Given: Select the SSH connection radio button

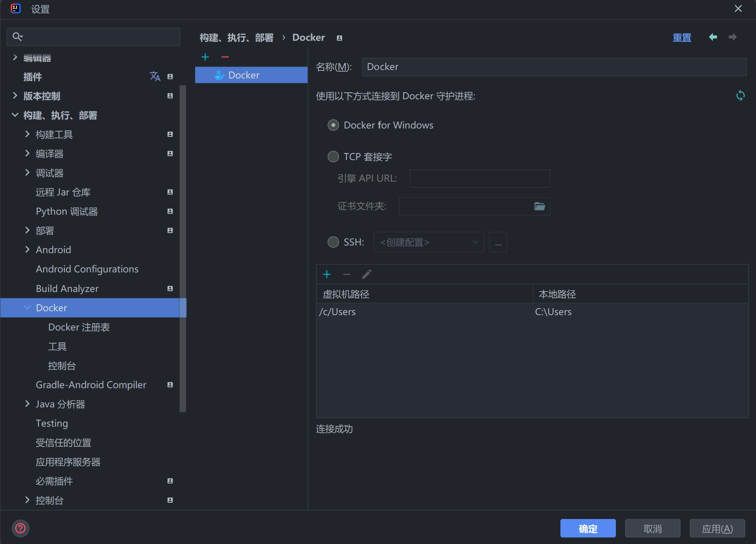Looking at the screenshot, I should click(333, 242).
